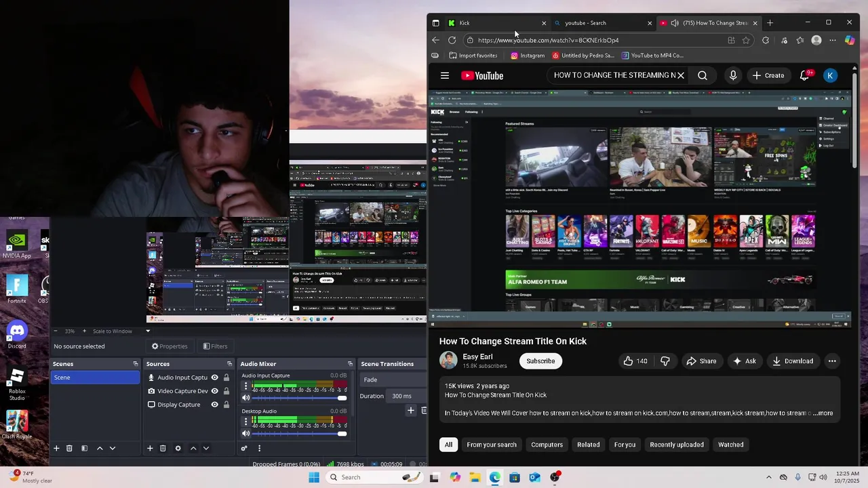Toggle lock on the Audio Input Capture source
868x488 pixels.
[226, 378]
